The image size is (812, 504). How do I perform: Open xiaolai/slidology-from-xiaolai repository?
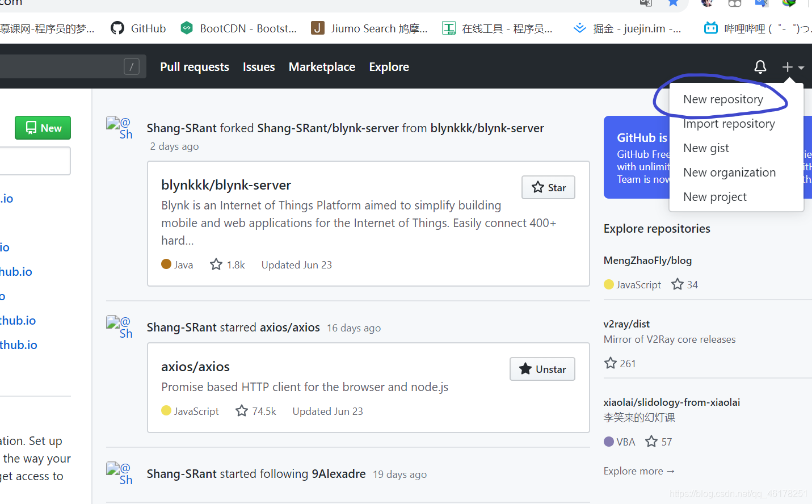pos(672,402)
